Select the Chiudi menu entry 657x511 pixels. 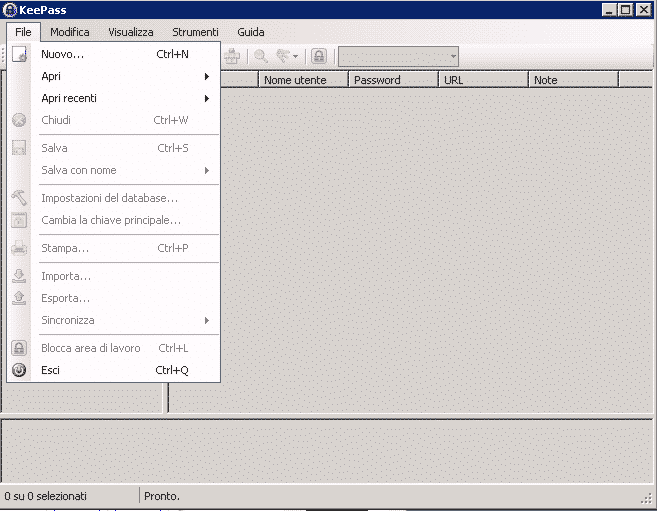click(114, 120)
